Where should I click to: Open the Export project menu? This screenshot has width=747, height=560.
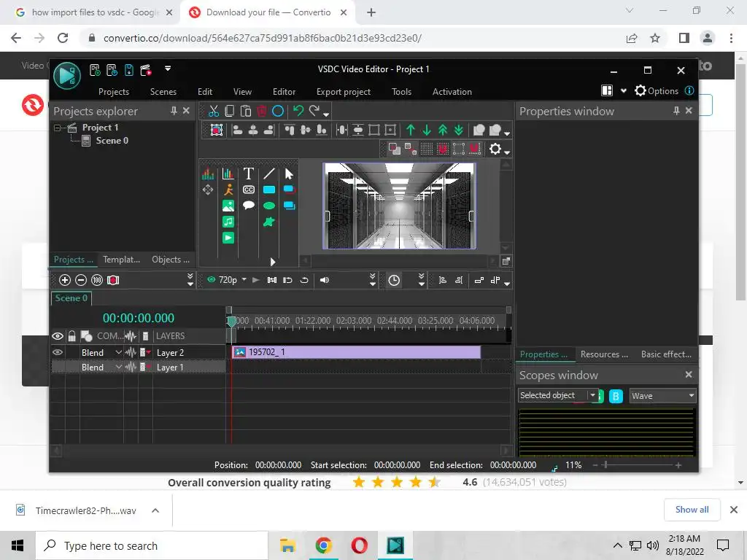pos(344,91)
